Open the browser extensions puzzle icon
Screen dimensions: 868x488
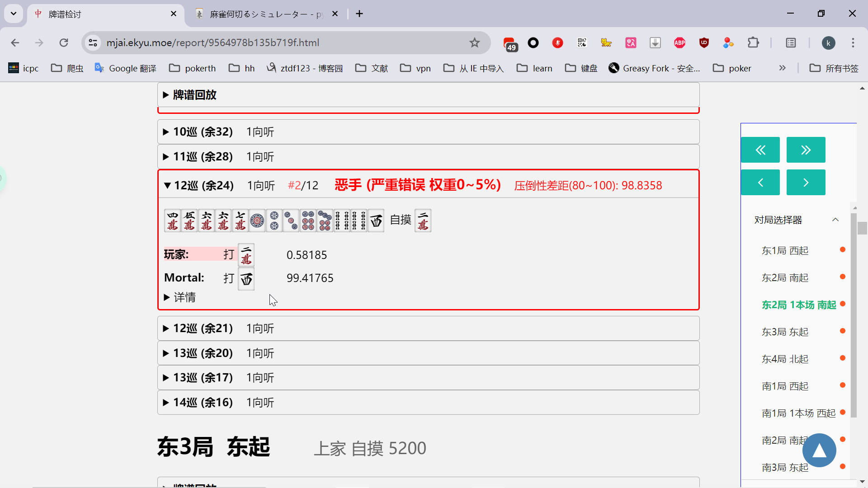[x=753, y=43]
